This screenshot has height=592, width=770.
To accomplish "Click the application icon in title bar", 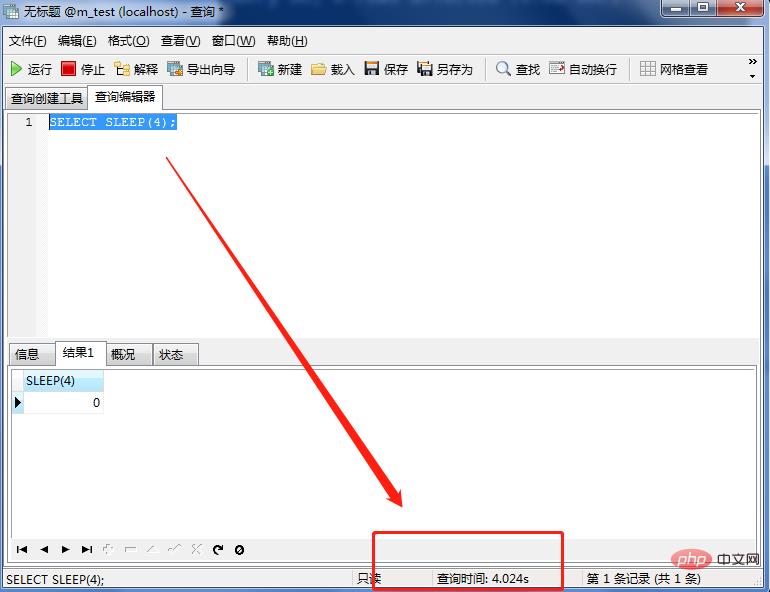I will point(11,11).
